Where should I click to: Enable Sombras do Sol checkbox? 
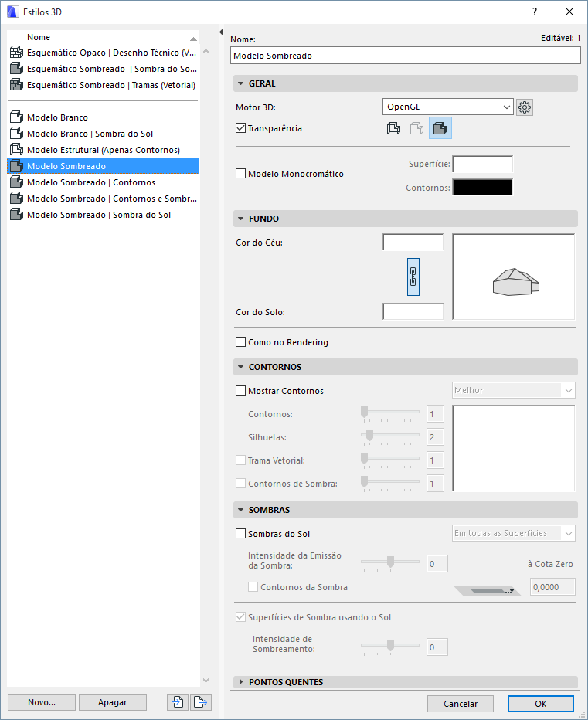click(240, 534)
